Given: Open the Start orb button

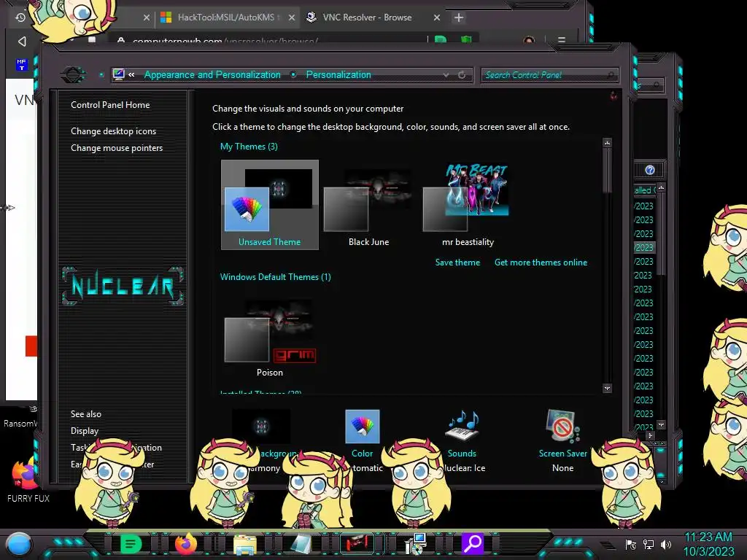Looking at the screenshot, I should [x=19, y=544].
